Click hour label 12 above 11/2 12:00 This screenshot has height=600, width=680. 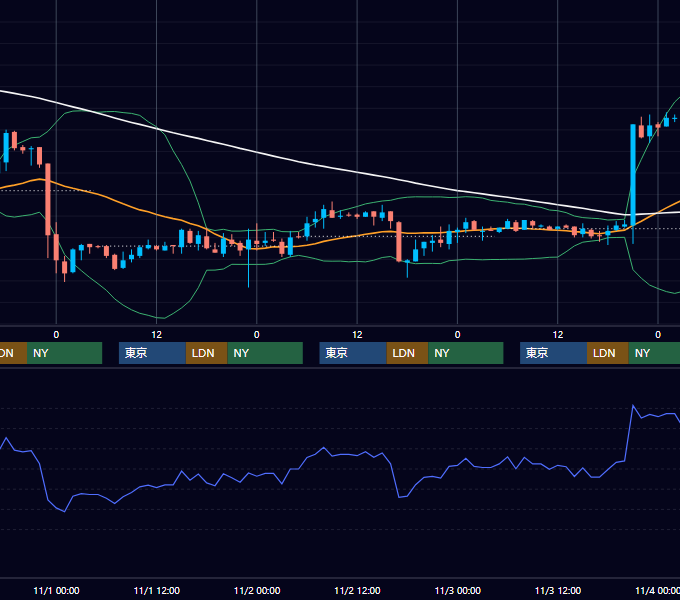pos(357,335)
